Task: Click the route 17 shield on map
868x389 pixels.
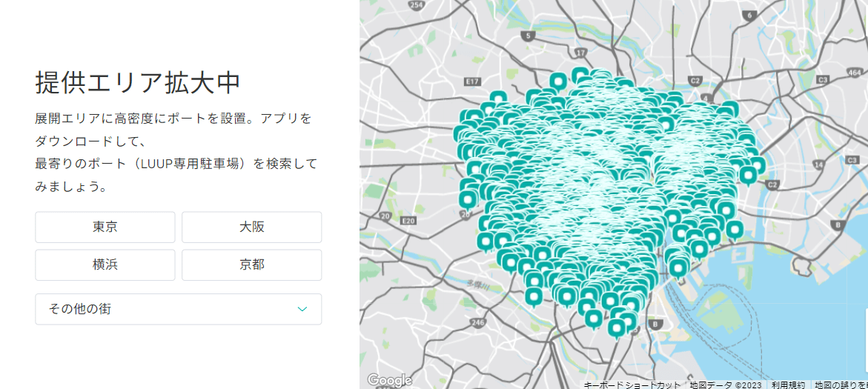Action: click(580, 53)
